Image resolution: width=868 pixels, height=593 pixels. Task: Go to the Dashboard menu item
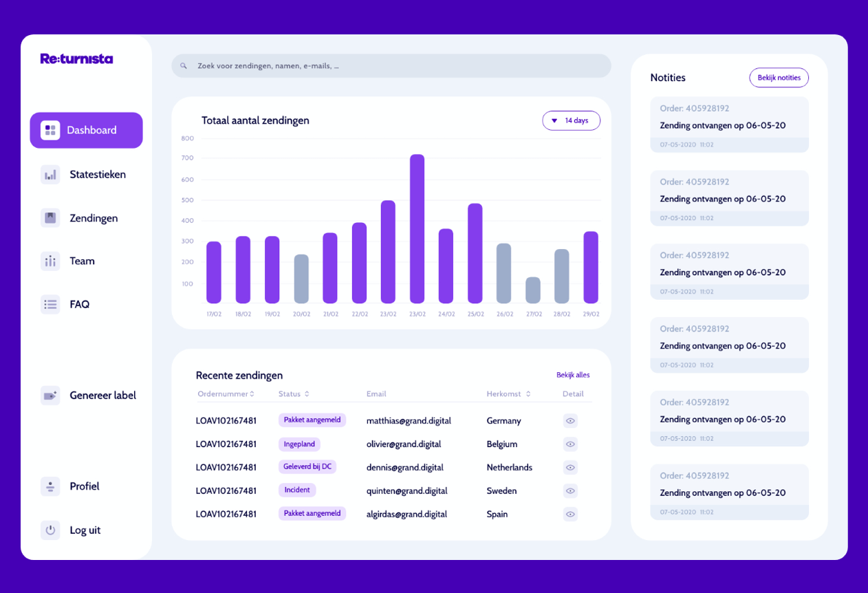(86, 130)
